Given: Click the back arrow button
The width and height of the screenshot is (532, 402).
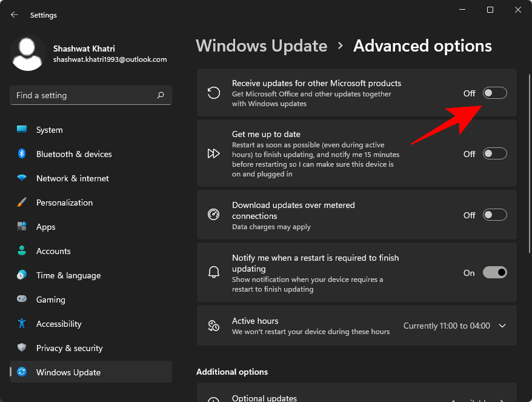Looking at the screenshot, I should click(x=13, y=15).
